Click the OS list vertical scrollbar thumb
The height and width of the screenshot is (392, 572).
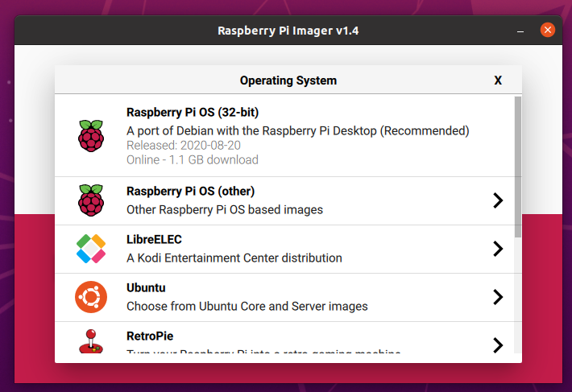point(518,167)
